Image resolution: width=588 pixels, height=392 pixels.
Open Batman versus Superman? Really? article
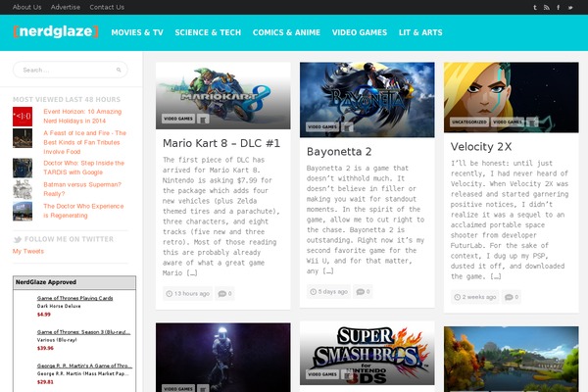82,189
